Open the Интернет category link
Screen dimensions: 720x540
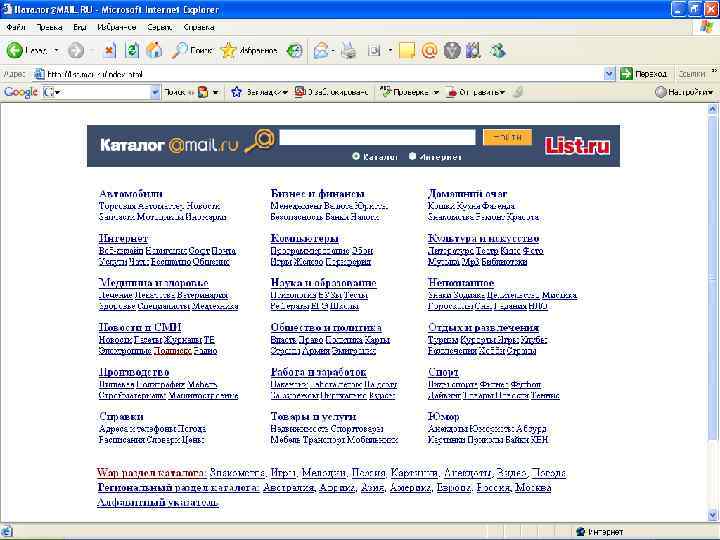point(123,238)
